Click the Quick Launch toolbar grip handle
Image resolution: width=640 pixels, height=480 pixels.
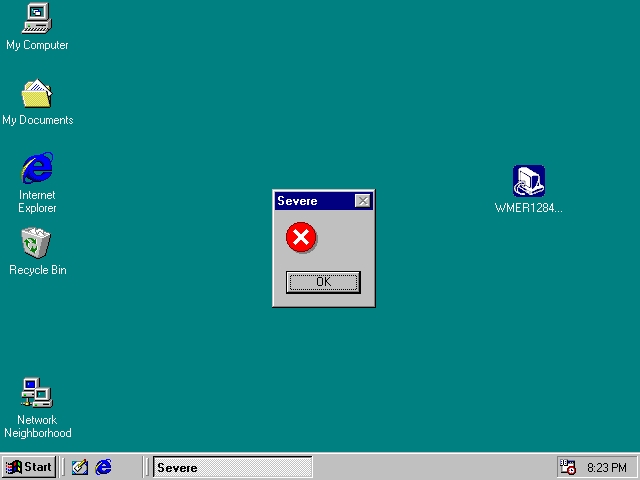pos(63,467)
